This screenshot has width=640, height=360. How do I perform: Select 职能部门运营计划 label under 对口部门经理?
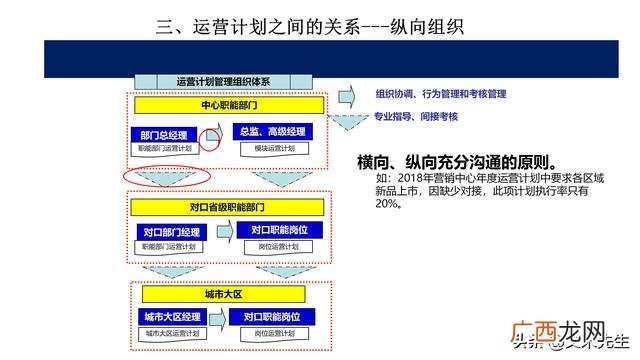tap(169, 247)
